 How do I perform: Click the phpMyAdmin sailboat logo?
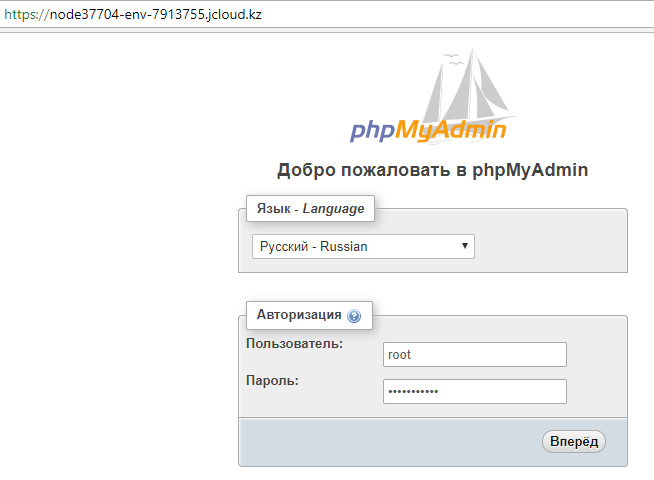click(433, 96)
